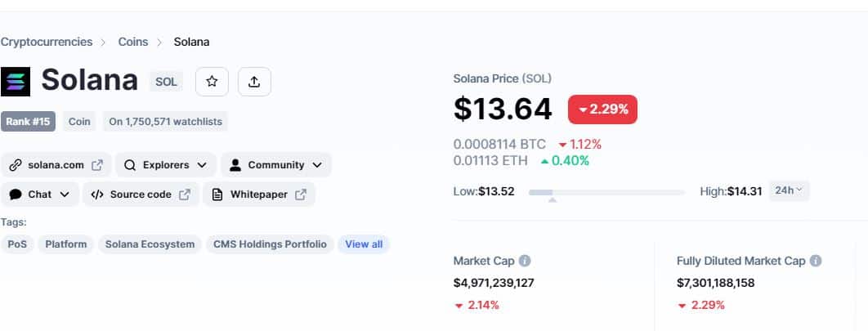Click the low-high price range slider

[x=606, y=193]
